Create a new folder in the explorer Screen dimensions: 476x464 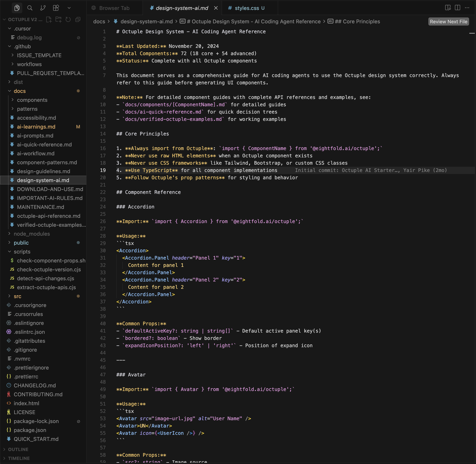coord(58,19)
